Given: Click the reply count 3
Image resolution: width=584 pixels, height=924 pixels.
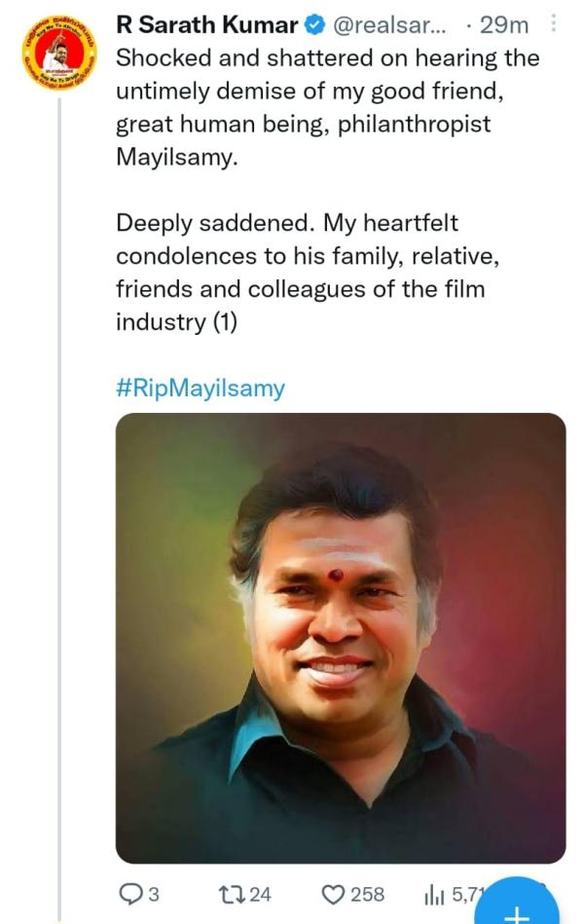Looking at the screenshot, I should coord(153,894).
